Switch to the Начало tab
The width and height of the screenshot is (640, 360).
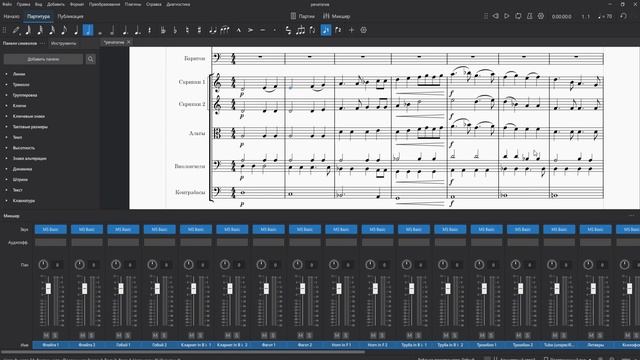12,17
